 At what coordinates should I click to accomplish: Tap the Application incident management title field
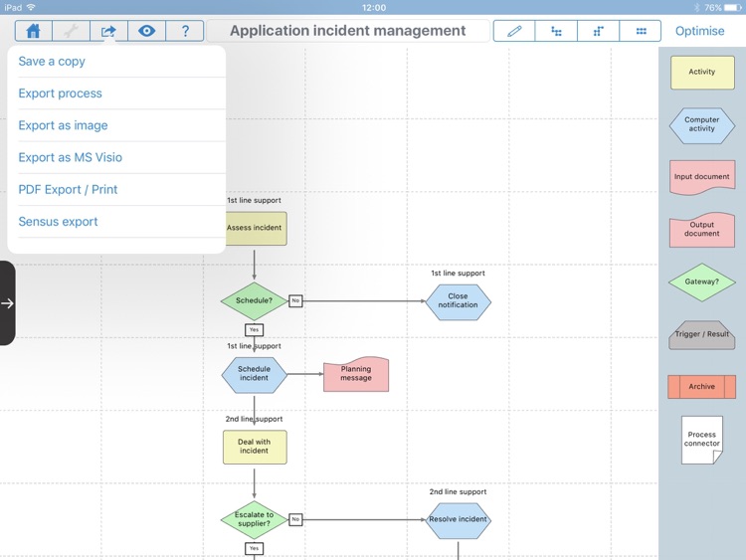click(348, 31)
